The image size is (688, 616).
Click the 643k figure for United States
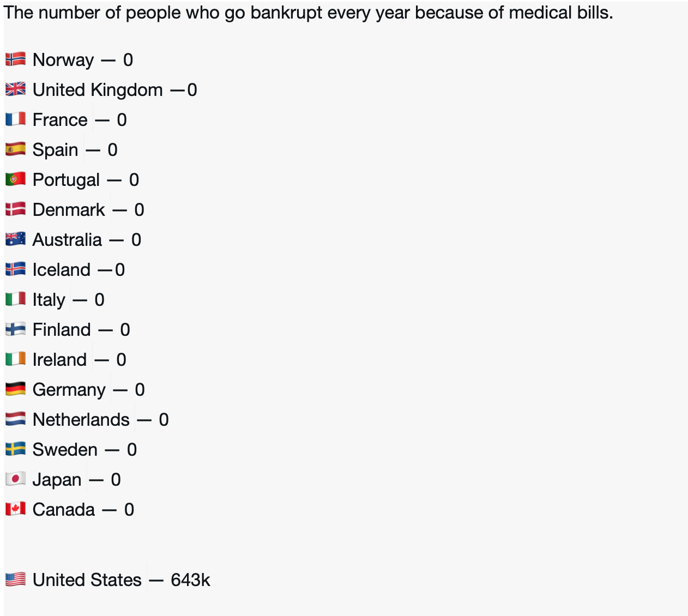tap(190, 580)
